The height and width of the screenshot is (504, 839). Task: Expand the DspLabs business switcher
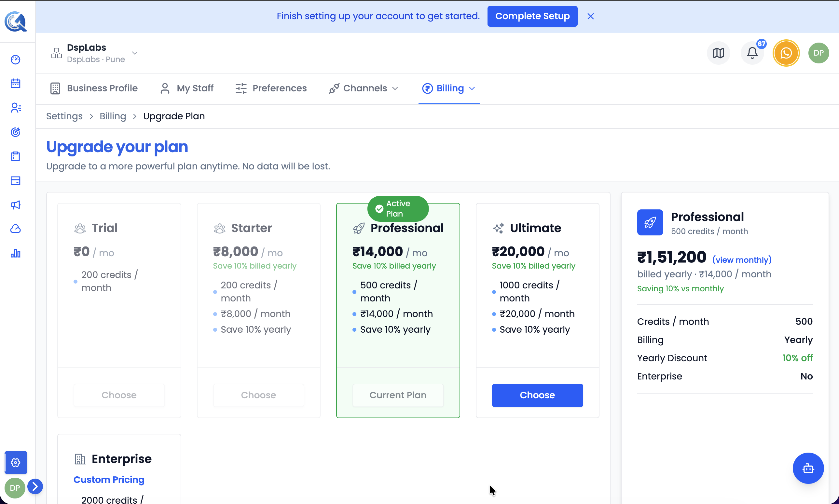[94, 53]
